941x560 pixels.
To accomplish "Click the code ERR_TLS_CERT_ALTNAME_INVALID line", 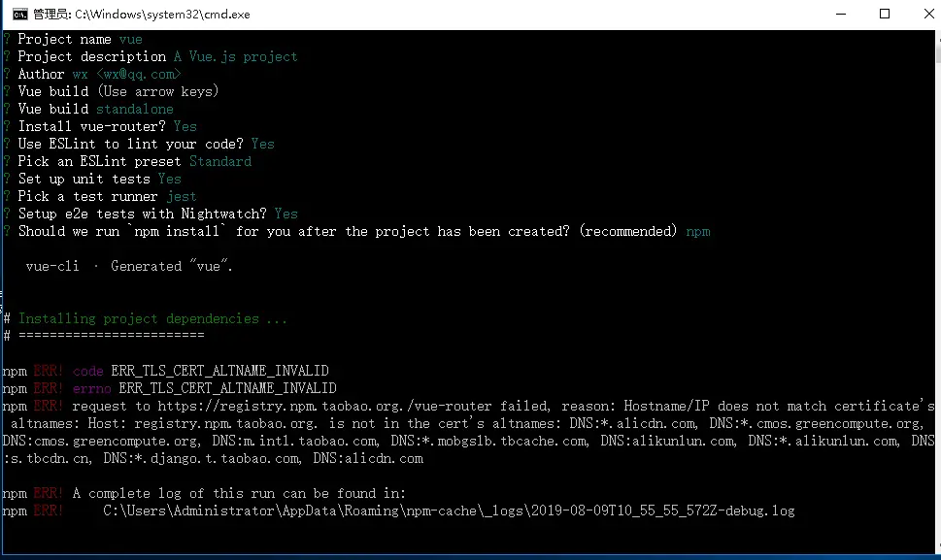I will [x=200, y=371].
